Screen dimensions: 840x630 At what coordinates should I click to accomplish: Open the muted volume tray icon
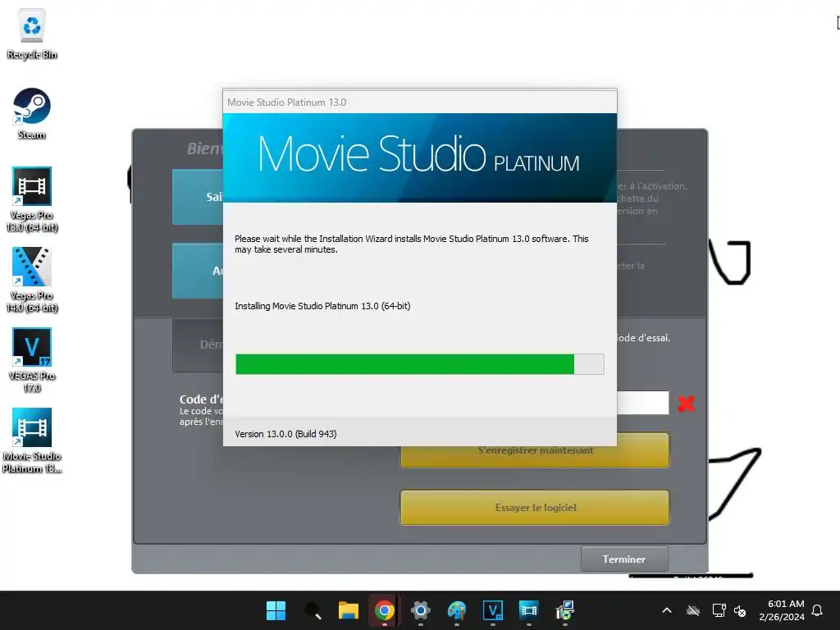[x=740, y=610]
